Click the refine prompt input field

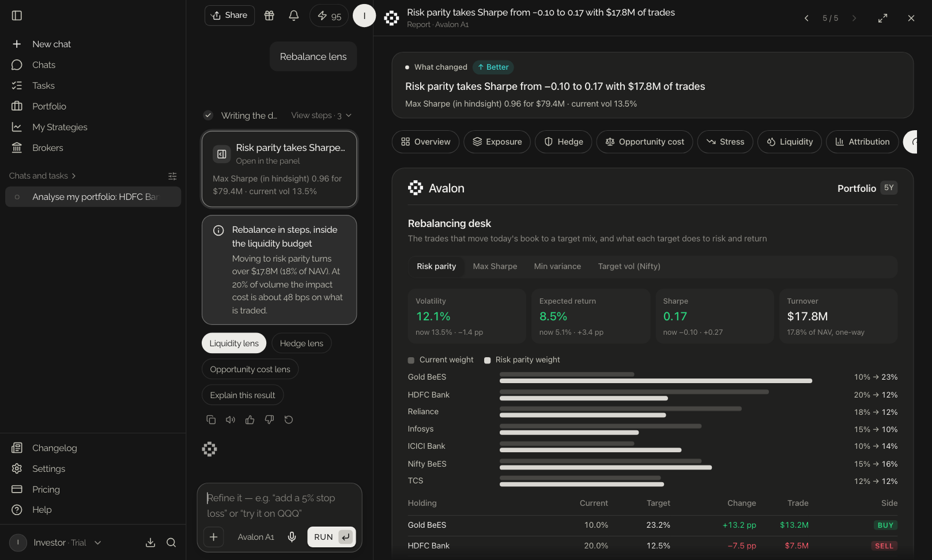pos(280,505)
